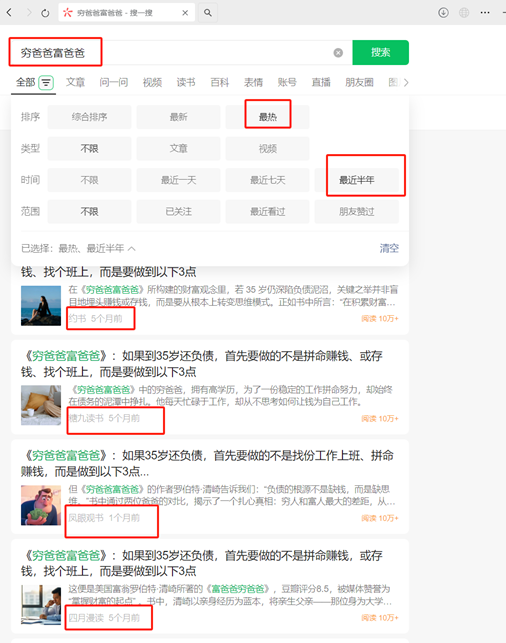Click the 德九读书 5个月前 source
The height and width of the screenshot is (643, 506).
coord(104,418)
